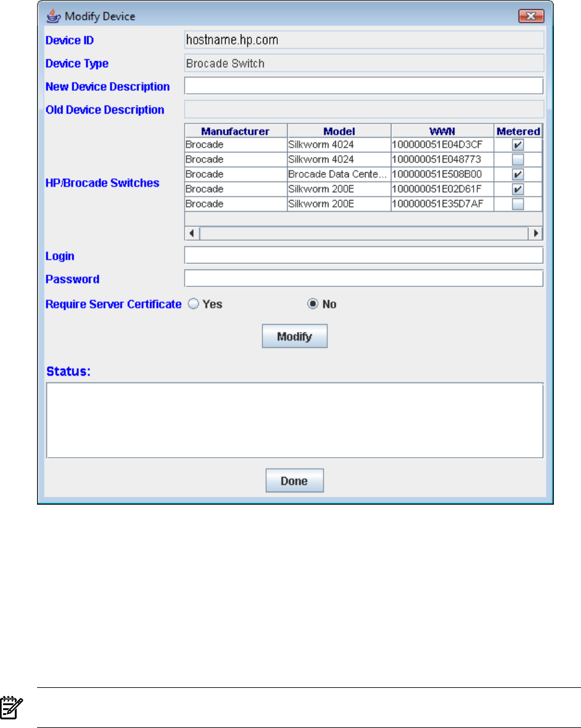
Task: Click the Modify button
Action: [x=295, y=336]
